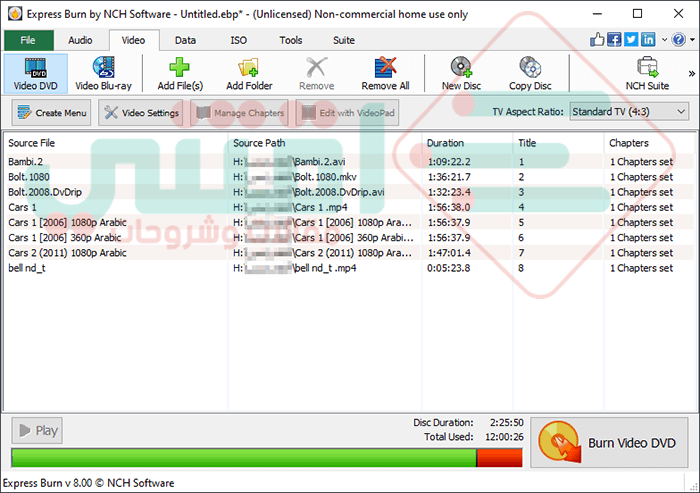Click Express Burn version status text
This screenshot has width=700, height=493.
pyautogui.click(x=88, y=483)
